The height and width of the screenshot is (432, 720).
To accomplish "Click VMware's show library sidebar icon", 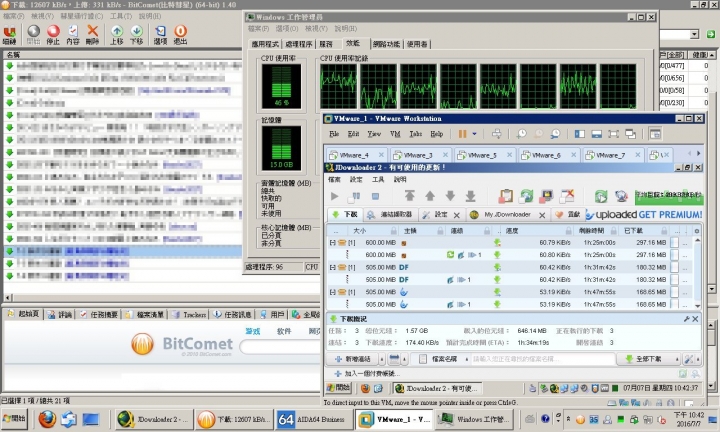I will coord(579,134).
